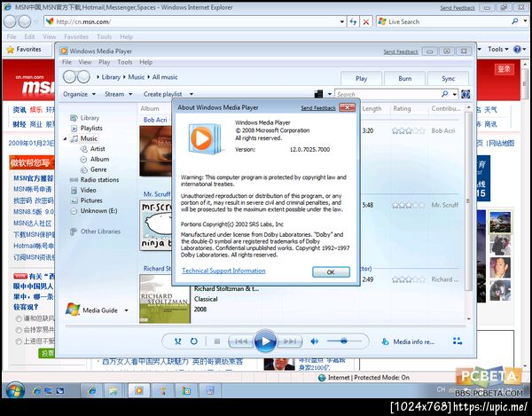This screenshot has height=416, width=532.
Task: Select Playlists in the navigation tree
Action: 91,129
